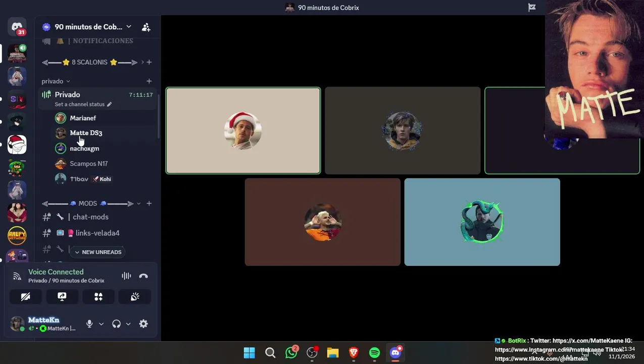
Task: Click the channel list scrollbar
Action: [159, 116]
